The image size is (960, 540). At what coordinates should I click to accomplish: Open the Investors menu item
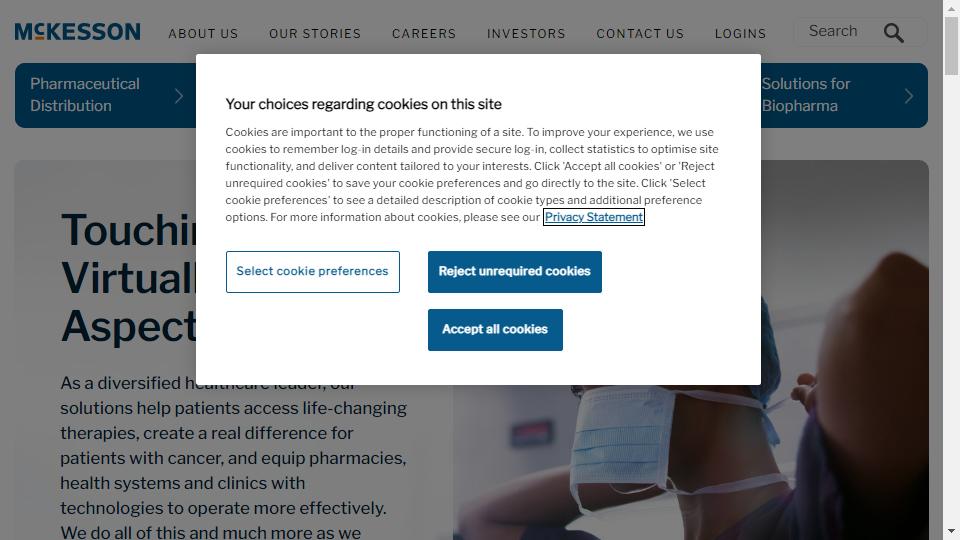[526, 34]
